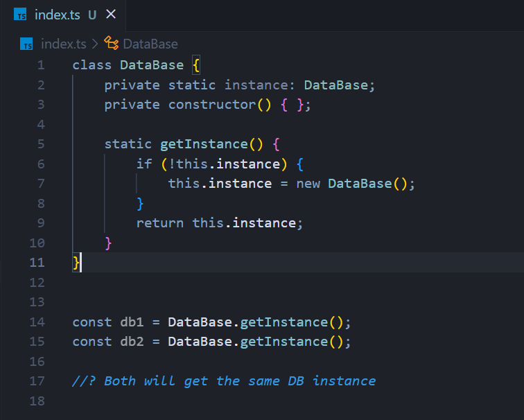This screenshot has width=524, height=420.
Task: Click 'DataBase()' constructor call on line 7
Action: click(367, 184)
